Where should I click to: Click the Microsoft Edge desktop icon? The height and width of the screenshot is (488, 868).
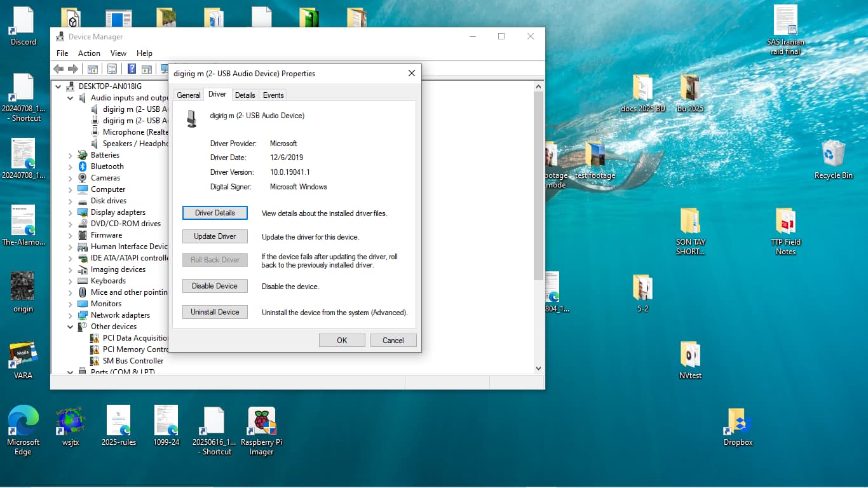pos(23,421)
